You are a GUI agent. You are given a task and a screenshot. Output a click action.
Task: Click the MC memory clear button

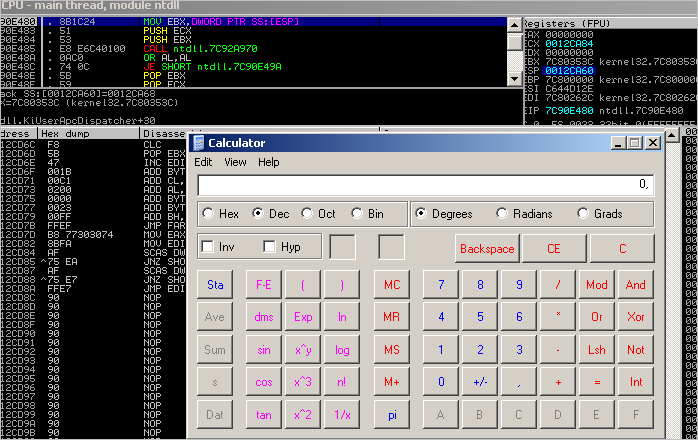pyautogui.click(x=392, y=284)
